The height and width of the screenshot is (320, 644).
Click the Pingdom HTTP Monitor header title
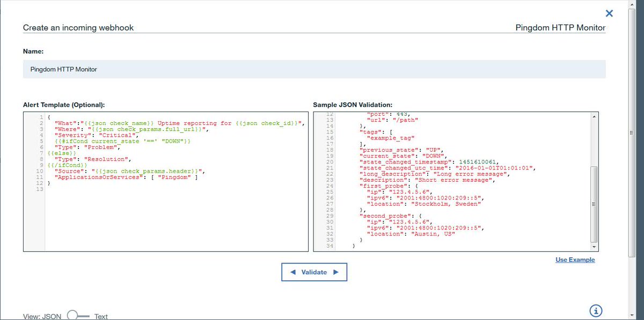560,27
